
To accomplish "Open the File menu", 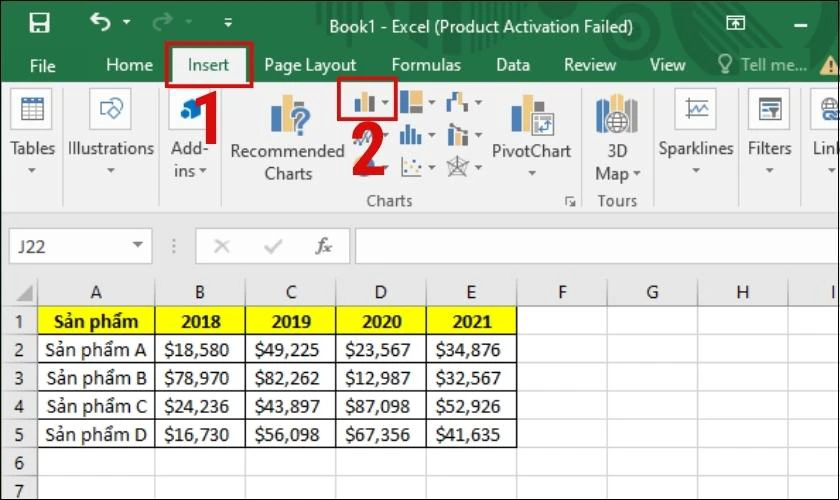I will coord(42,66).
